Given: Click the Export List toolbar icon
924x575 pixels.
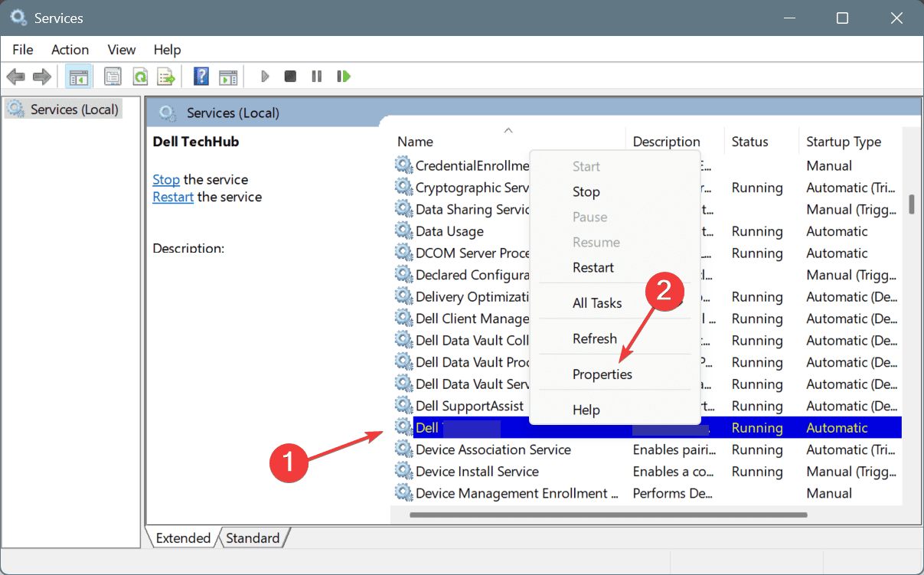Looking at the screenshot, I should [165, 77].
